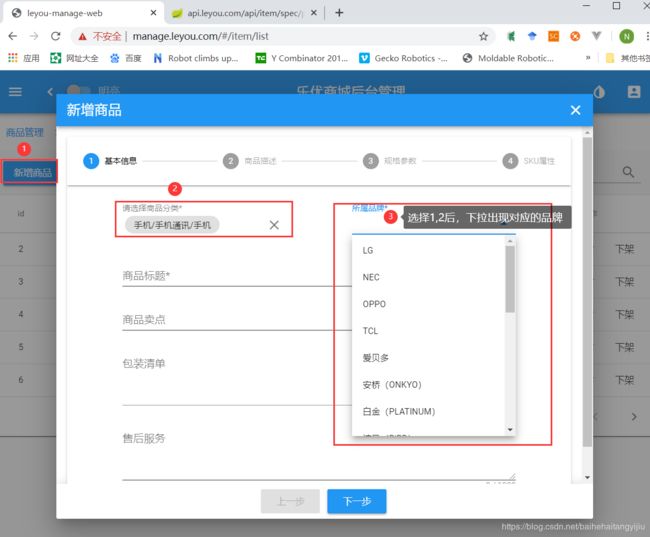Click 下架 in row 2
The width and height of the screenshot is (650, 537).
click(625, 249)
